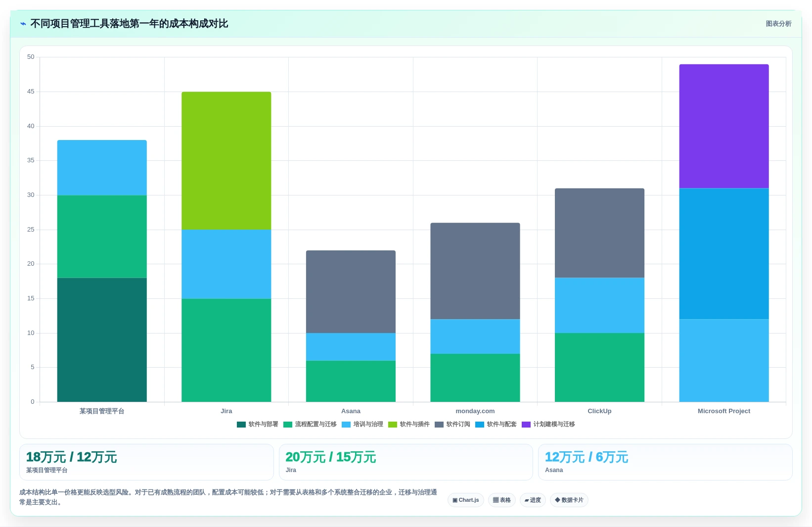This screenshot has width=812, height=527.
Task: Click the x-axis label monday.com
Action: pos(475,411)
